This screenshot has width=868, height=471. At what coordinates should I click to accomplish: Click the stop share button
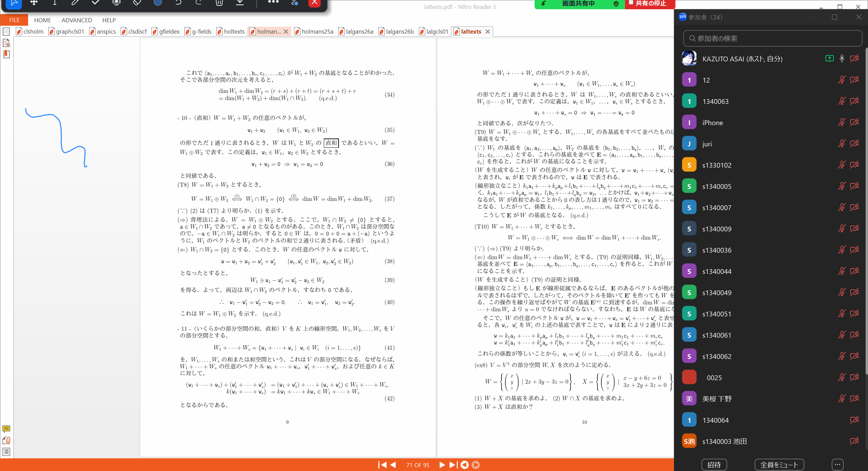click(x=650, y=4)
